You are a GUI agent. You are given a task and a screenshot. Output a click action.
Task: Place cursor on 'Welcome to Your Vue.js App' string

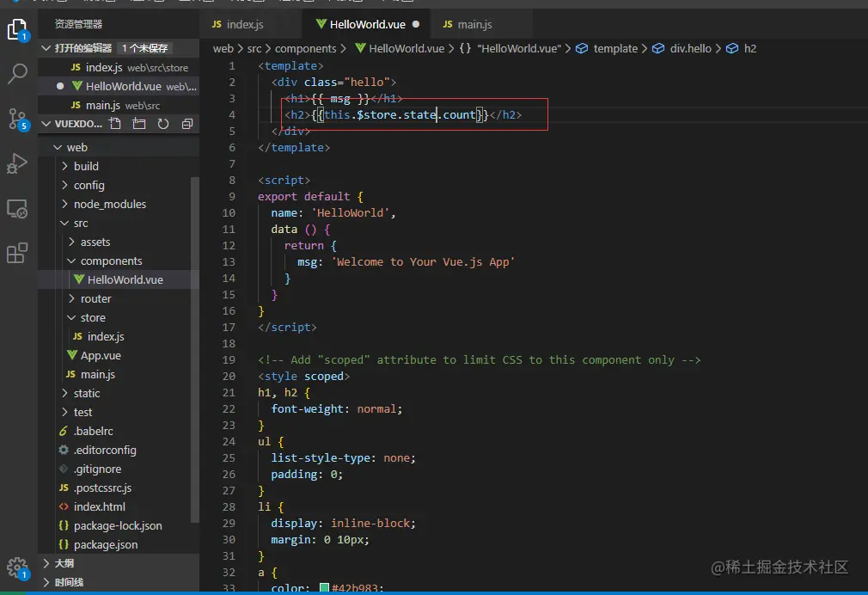pyautogui.click(x=423, y=261)
